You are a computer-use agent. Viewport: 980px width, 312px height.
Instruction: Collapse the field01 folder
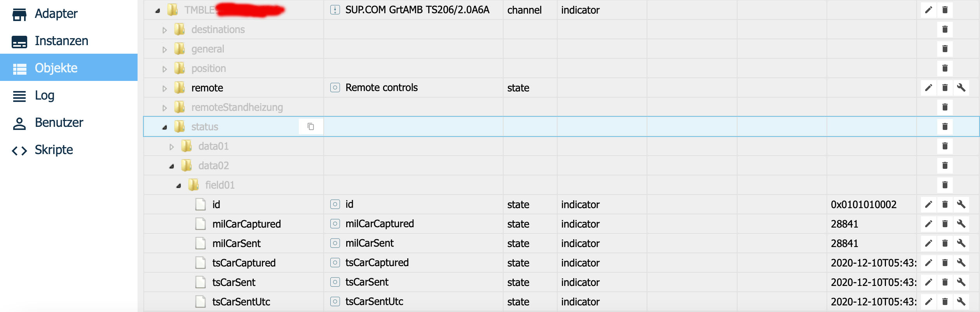178,186
